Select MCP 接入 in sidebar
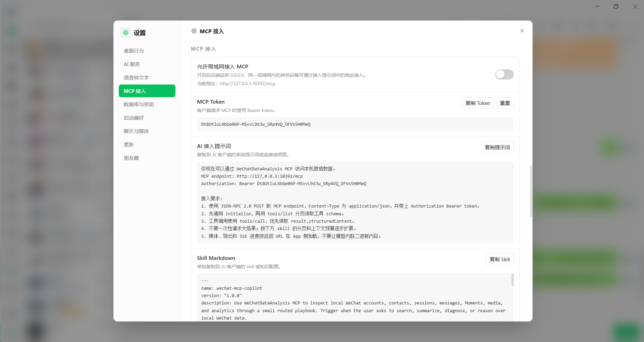644x342 pixels. click(147, 91)
